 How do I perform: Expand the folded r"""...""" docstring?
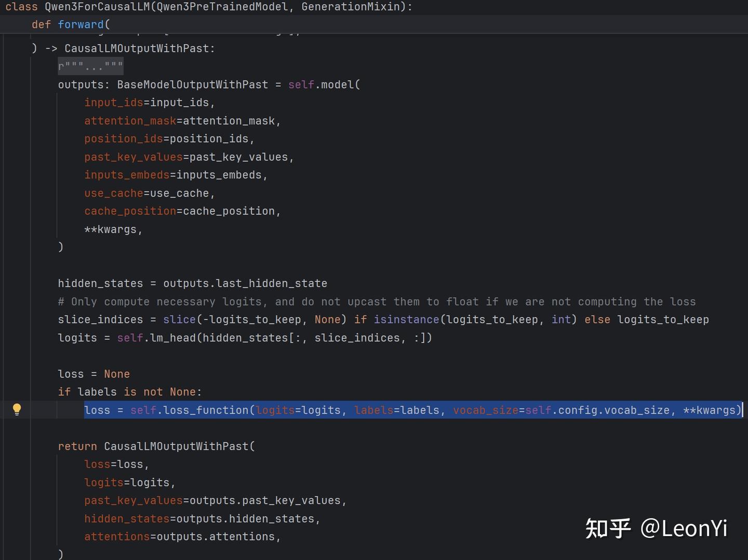pyautogui.click(x=90, y=66)
